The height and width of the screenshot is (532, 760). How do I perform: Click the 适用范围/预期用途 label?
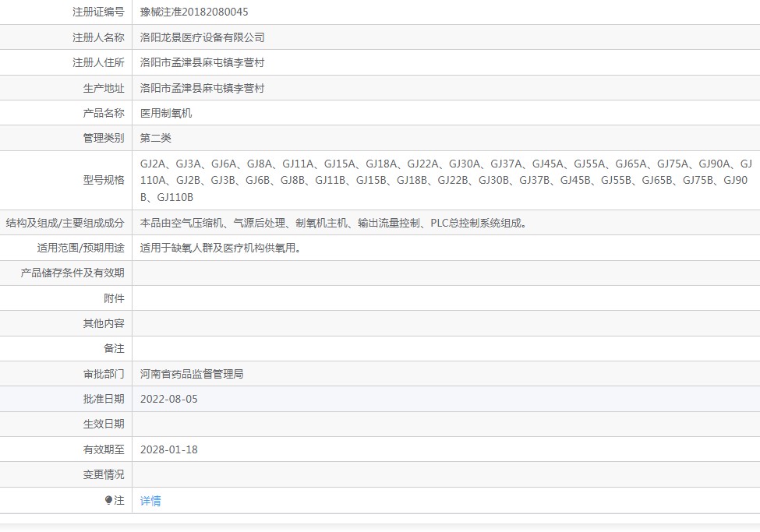click(81, 248)
